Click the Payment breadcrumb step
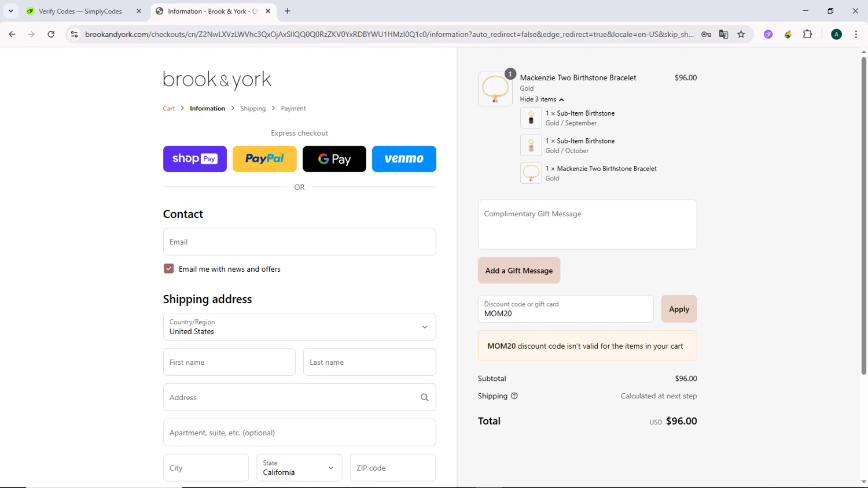The height and width of the screenshot is (488, 868). tap(293, 108)
